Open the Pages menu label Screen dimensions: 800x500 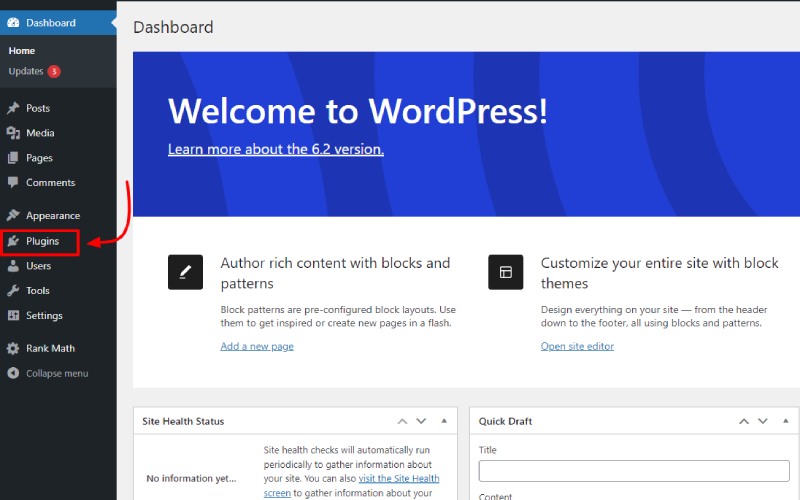pyautogui.click(x=39, y=158)
